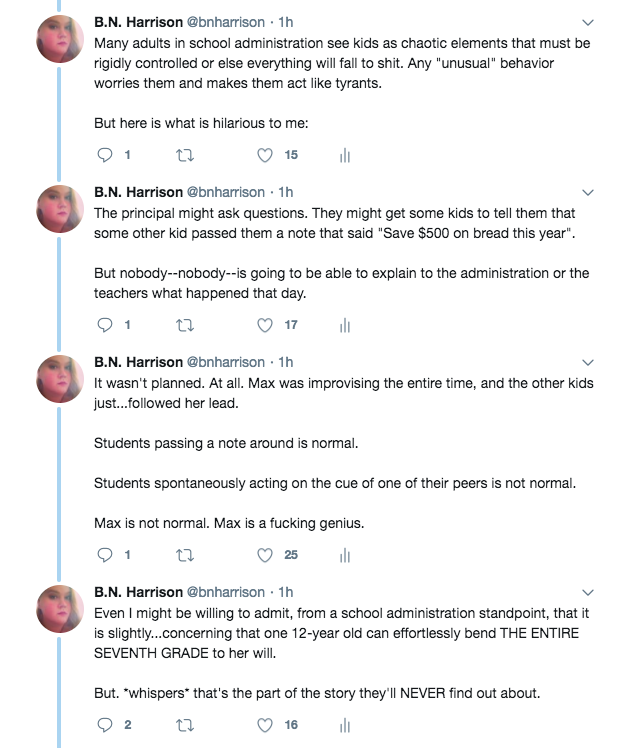Image resolution: width=628 pixels, height=748 pixels.
Task: View analytics of the 'It wasn't planned' tweet
Action: pos(345,555)
